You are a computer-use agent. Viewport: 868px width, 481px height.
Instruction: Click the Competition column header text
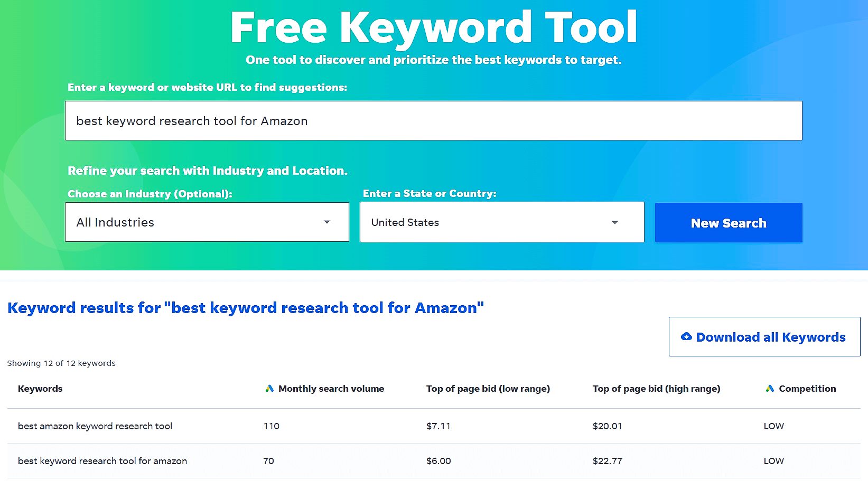coord(807,389)
